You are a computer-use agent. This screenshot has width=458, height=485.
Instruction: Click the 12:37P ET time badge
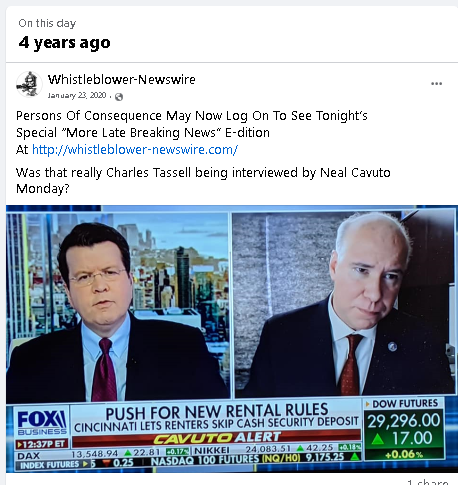tap(42, 444)
